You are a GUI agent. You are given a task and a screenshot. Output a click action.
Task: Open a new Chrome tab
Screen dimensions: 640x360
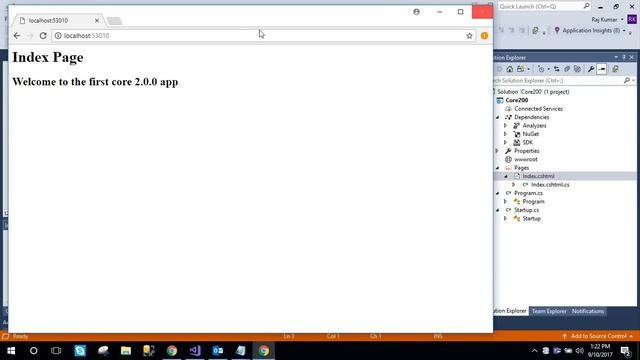coord(114,20)
